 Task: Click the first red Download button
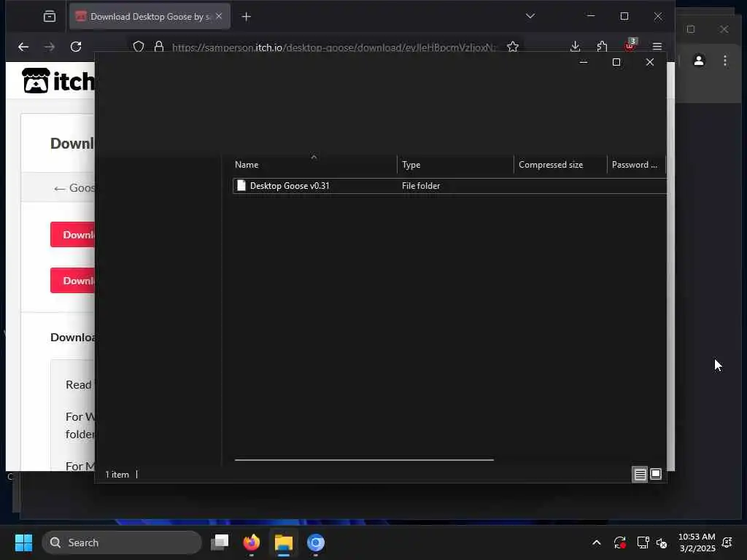[x=72, y=235]
